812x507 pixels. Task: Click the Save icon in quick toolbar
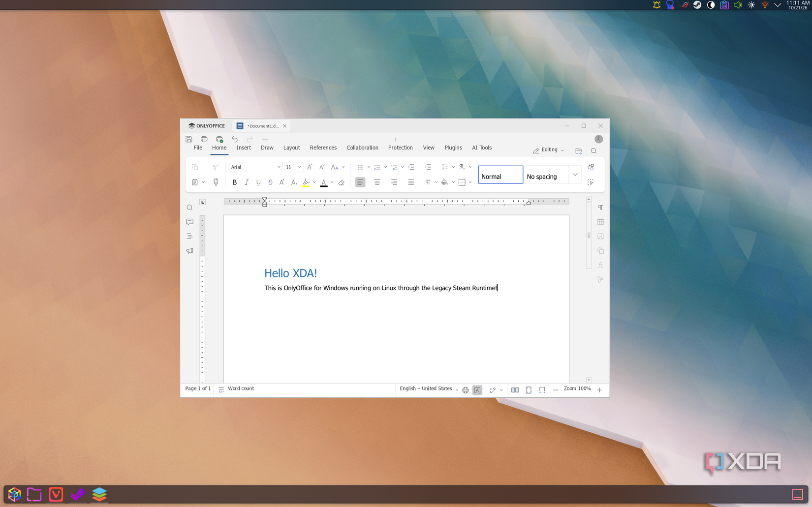click(x=189, y=139)
